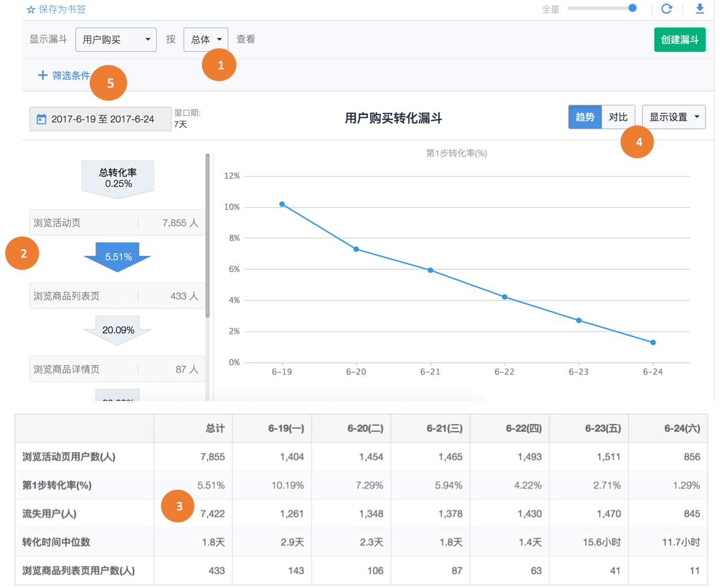
Task: Click the funnel panel vertical scrollbar
Action: (x=208, y=235)
